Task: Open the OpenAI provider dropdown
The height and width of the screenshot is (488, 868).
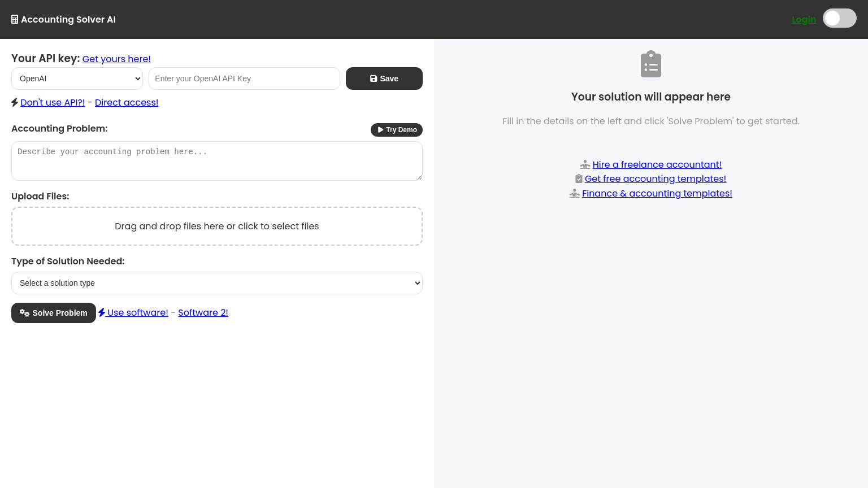Action: tap(77, 79)
